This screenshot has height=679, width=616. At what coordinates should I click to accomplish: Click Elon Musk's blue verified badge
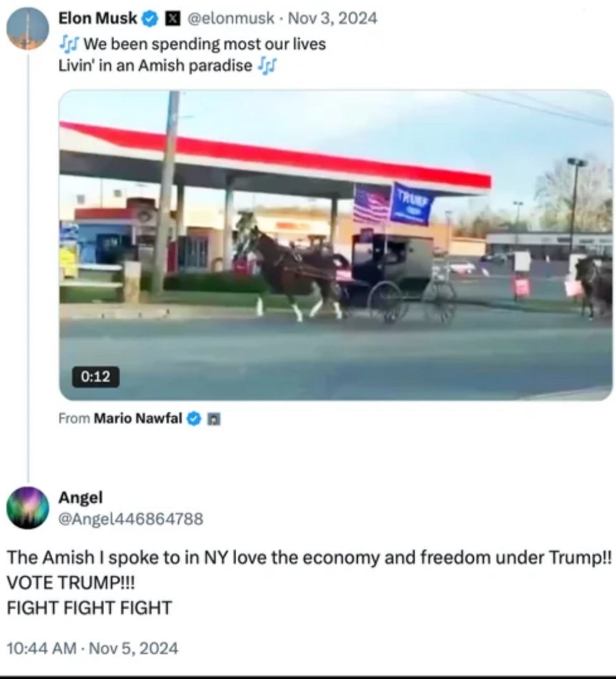point(150,19)
